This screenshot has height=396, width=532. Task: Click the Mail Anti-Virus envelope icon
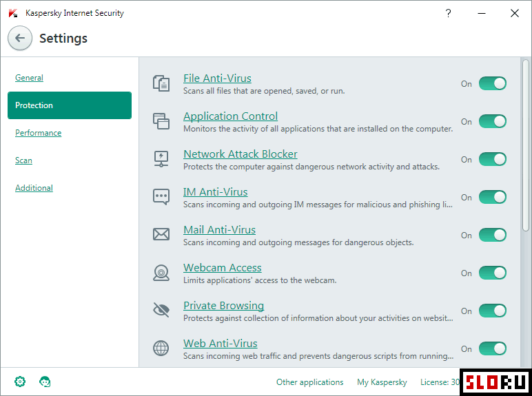click(161, 234)
